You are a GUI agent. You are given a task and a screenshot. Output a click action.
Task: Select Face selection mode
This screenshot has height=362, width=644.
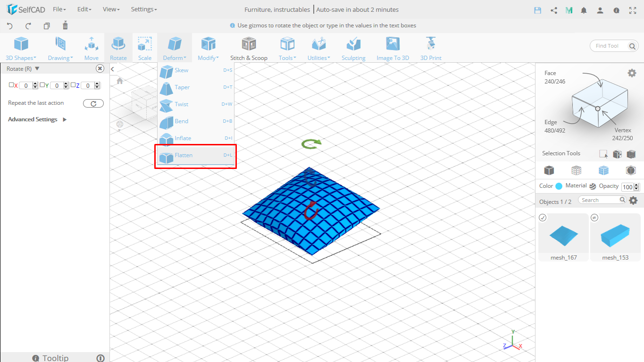(555, 77)
